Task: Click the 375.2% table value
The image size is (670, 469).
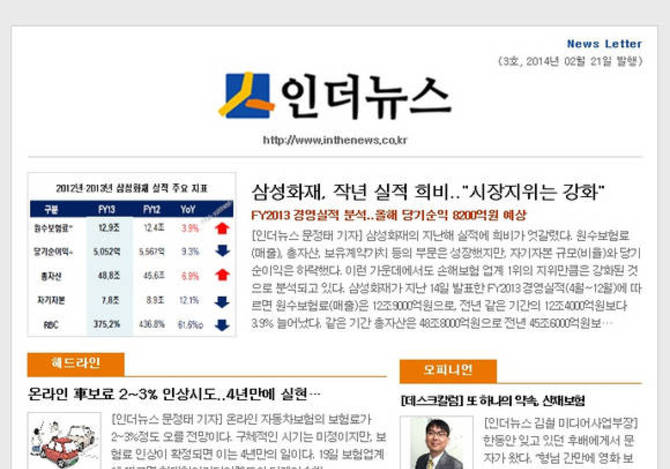Action: click(x=107, y=325)
